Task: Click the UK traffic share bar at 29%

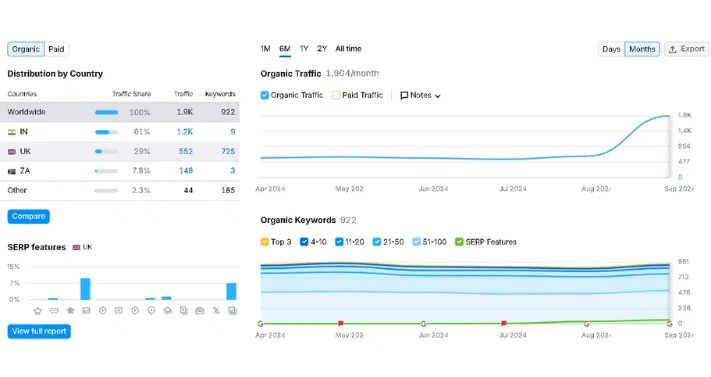Action: point(107,152)
